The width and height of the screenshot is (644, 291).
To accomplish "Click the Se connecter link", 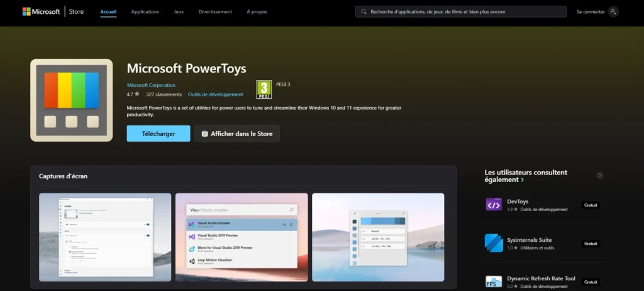I will (x=591, y=12).
